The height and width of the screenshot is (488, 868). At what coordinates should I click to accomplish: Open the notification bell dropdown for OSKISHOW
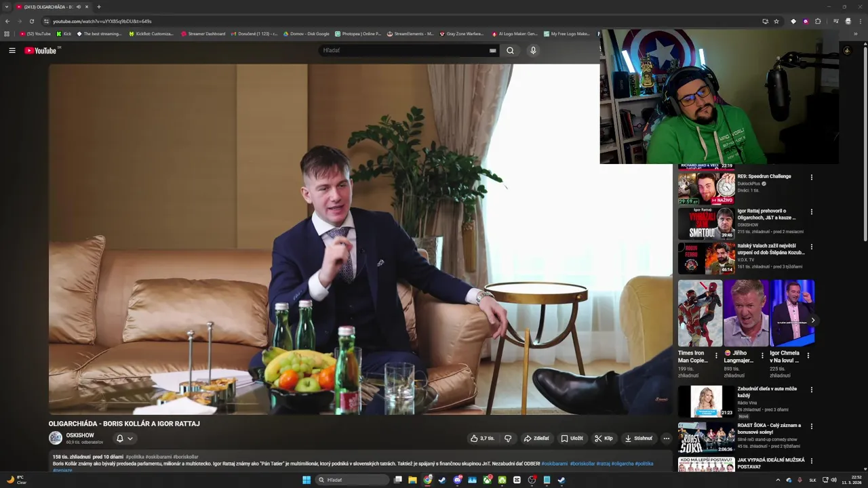point(124,439)
